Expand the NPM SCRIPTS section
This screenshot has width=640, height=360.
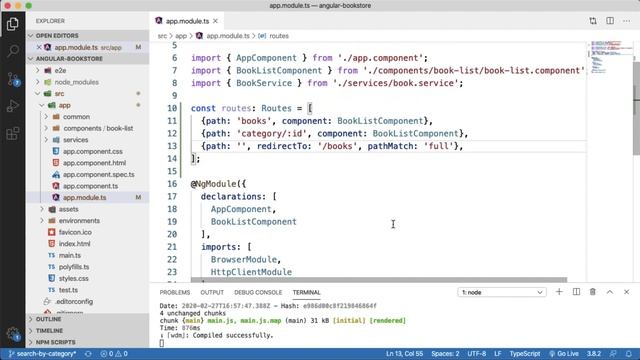click(x=87, y=342)
